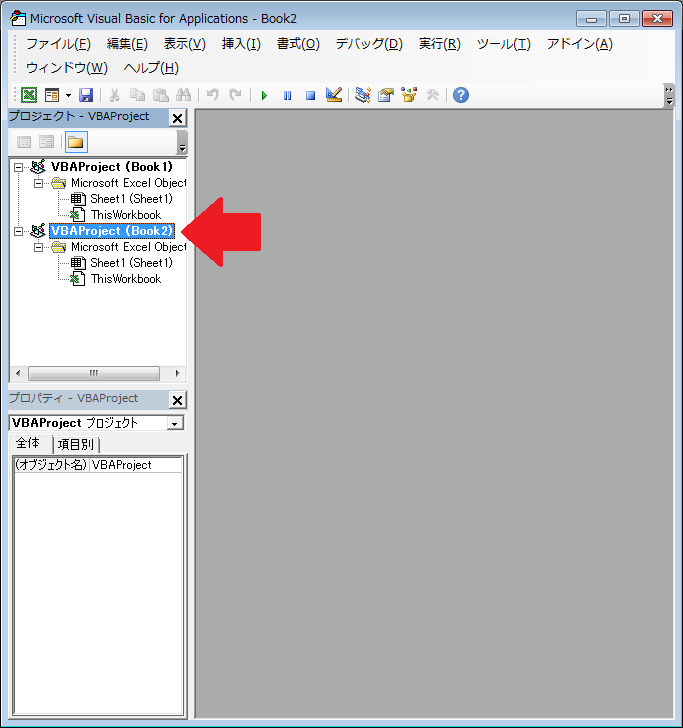Open the 編集(E) menu
The image size is (683, 728).
coord(127,44)
